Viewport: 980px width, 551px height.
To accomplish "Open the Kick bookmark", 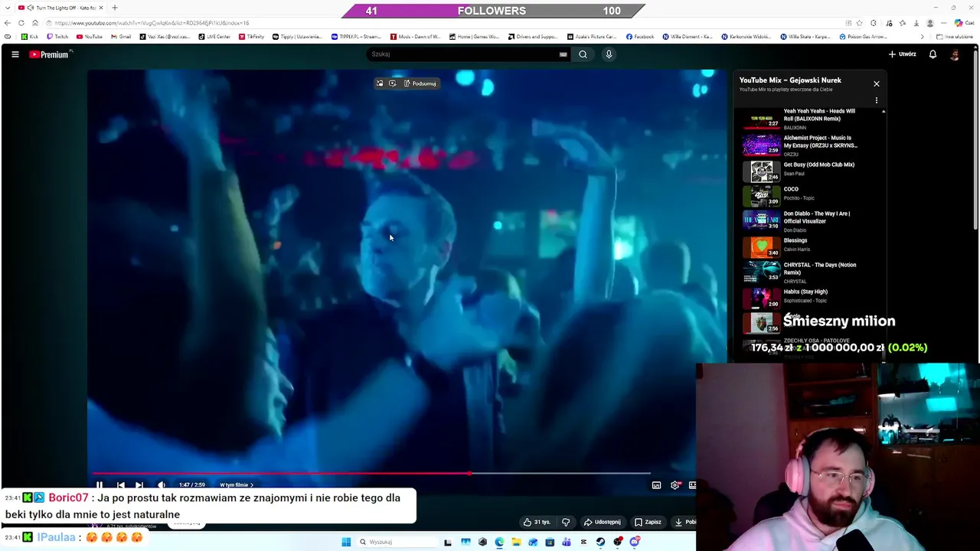I will click(x=30, y=37).
